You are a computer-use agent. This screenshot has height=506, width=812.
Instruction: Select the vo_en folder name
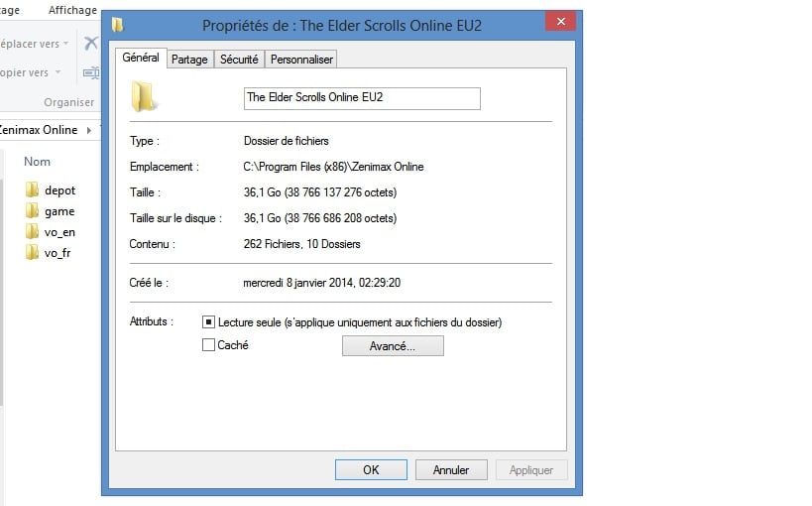59,232
